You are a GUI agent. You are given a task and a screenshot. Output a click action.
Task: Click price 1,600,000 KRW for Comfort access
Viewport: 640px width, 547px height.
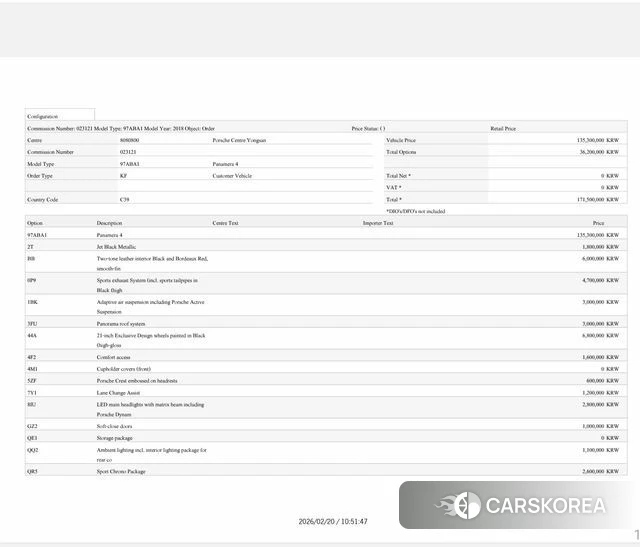(x=600, y=357)
